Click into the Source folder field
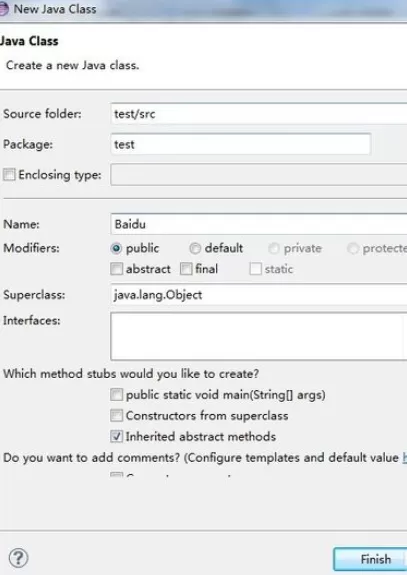The height and width of the screenshot is (575, 407). click(259, 114)
